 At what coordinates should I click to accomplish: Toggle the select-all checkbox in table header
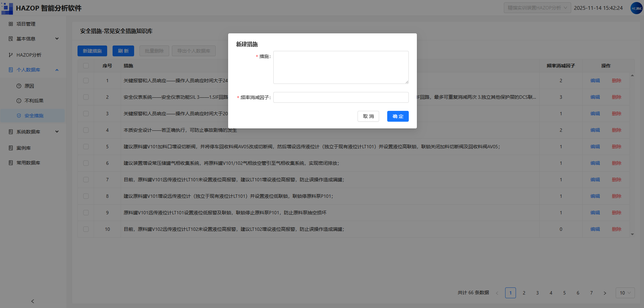click(86, 66)
